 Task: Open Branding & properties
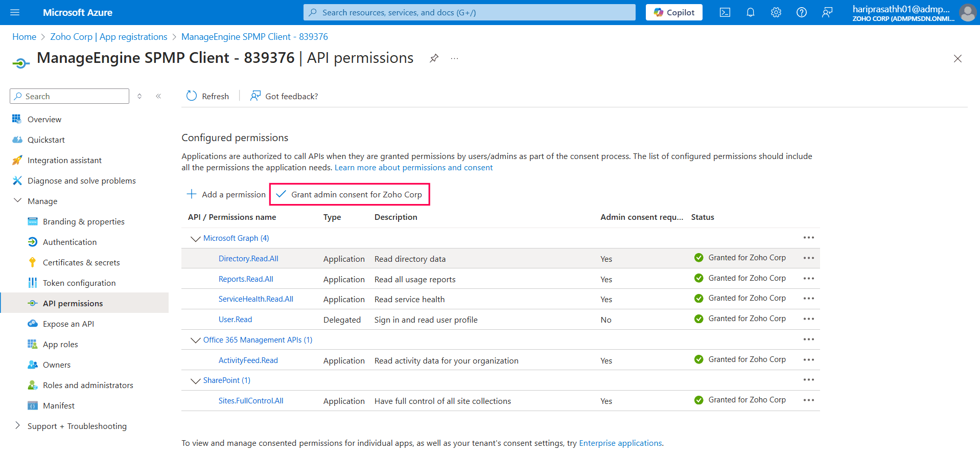point(84,221)
